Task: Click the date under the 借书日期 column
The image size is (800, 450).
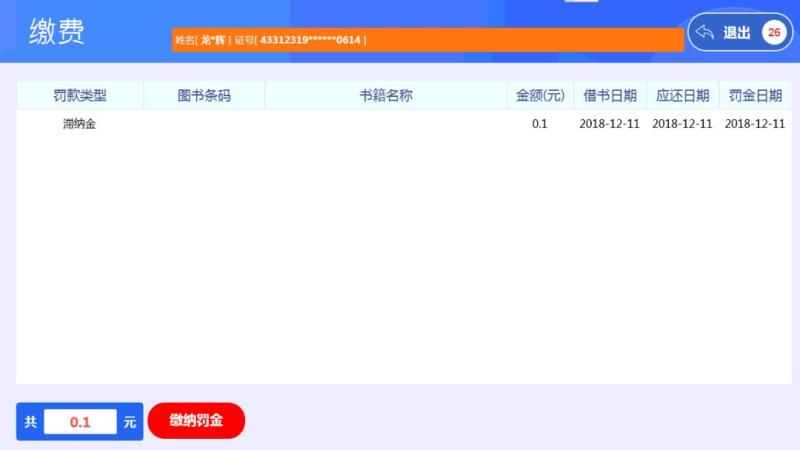Action: [610, 124]
